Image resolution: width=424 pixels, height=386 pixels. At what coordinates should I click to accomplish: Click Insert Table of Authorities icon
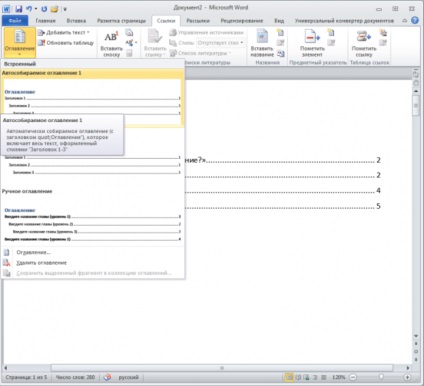[x=383, y=33]
